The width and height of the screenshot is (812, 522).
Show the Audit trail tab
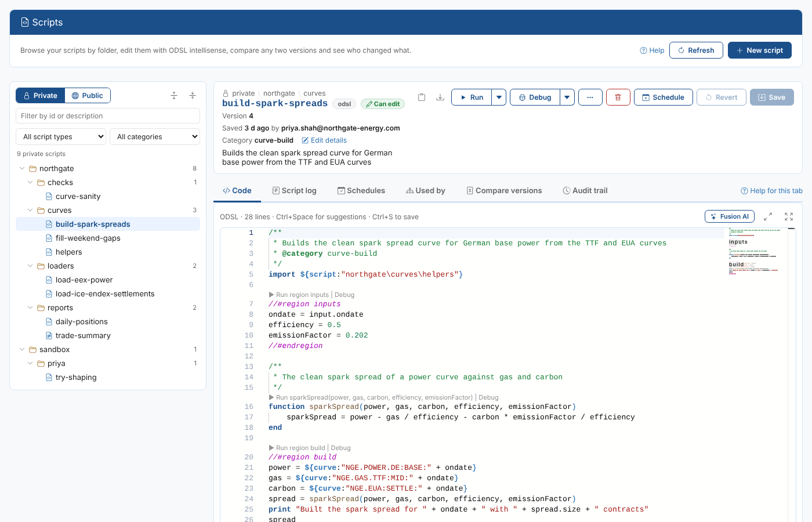pyautogui.click(x=585, y=191)
